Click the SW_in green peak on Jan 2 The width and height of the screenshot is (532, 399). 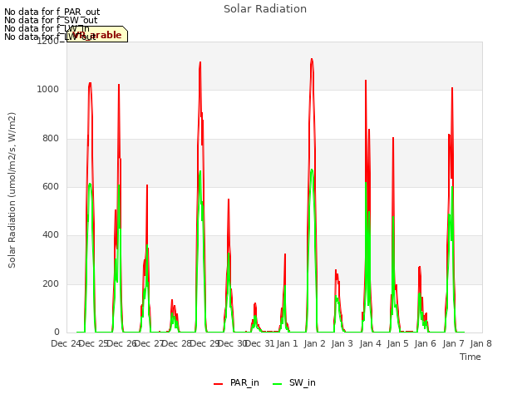pyautogui.click(x=312, y=170)
